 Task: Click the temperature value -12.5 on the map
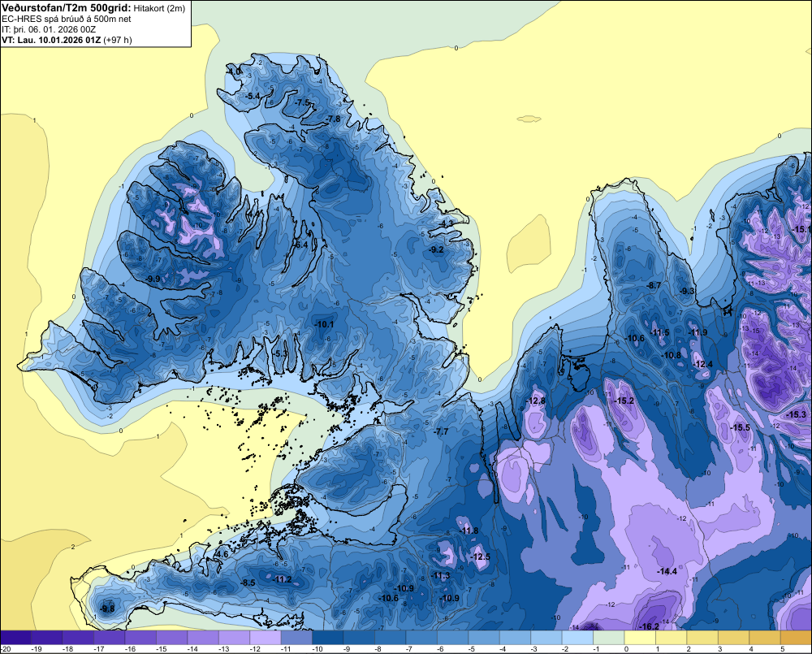tap(480, 557)
